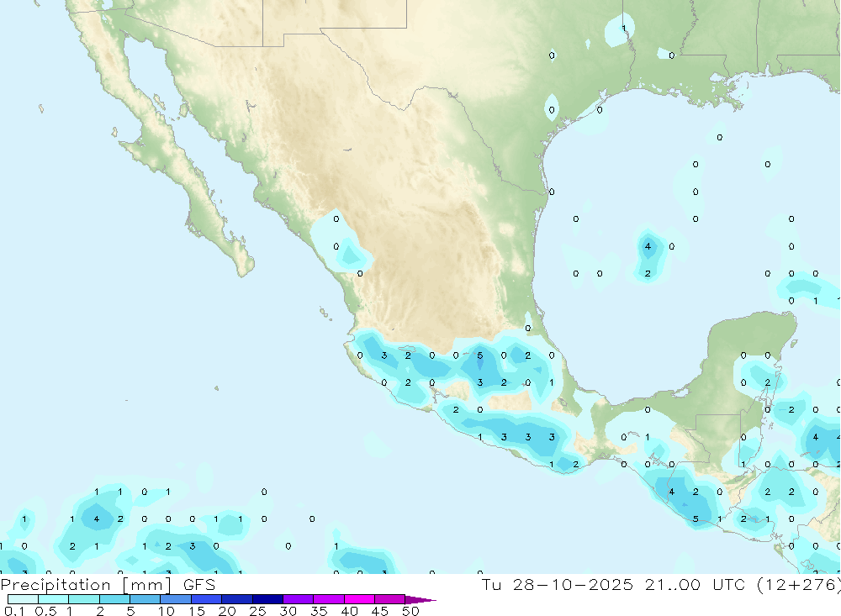Select the legend swatch between 0.5 and 1
841x616 pixels.
[53, 599]
